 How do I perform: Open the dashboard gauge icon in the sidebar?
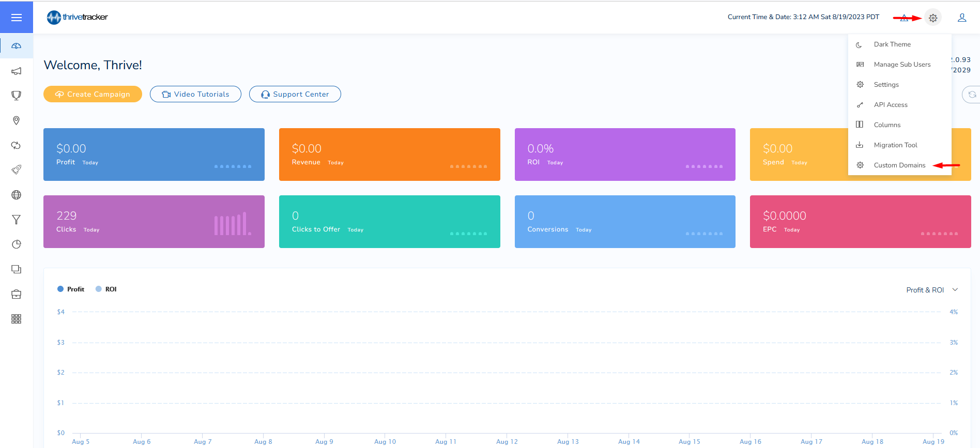pyautogui.click(x=17, y=46)
